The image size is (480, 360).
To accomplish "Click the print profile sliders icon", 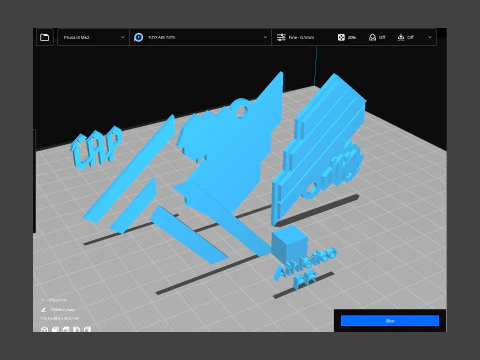I will (281, 37).
